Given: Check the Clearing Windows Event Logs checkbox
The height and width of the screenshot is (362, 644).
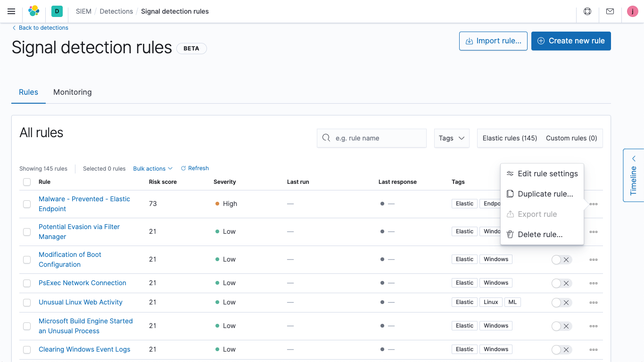Looking at the screenshot, I should click(x=27, y=350).
